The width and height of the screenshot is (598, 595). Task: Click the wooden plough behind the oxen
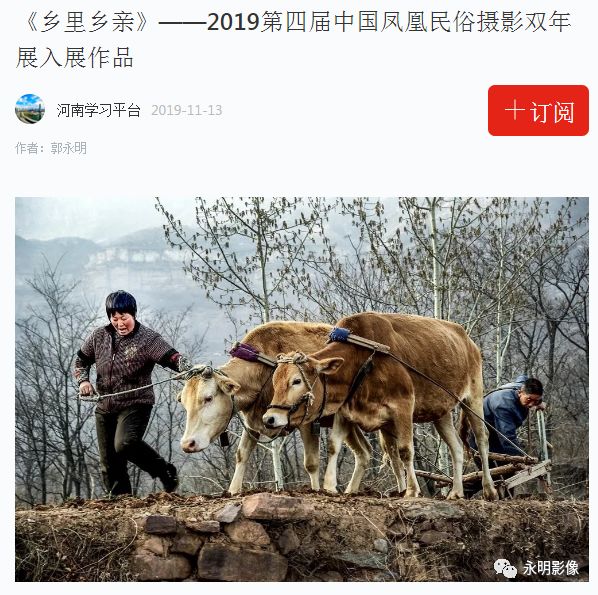pyautogui.click(x=496, y=469)
